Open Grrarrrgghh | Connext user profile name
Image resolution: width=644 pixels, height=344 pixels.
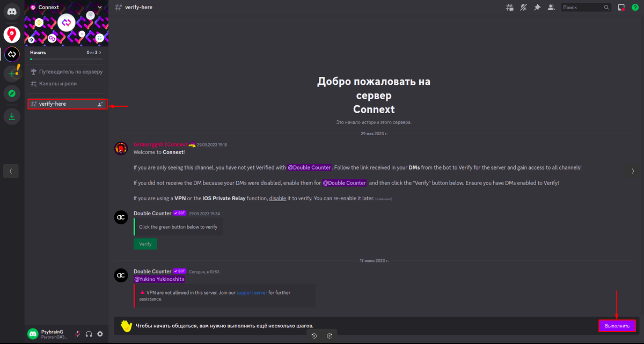coord(160,144)
